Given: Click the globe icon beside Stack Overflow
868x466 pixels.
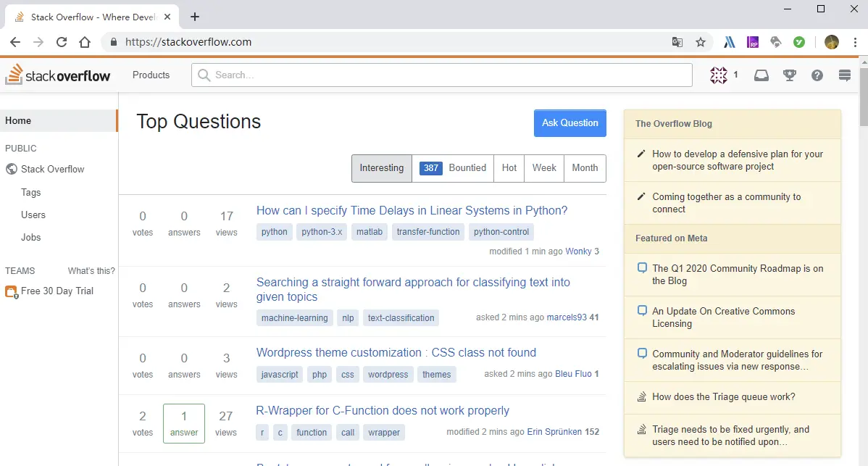Looking at the screenshot, I should click(x=12, y=169).
